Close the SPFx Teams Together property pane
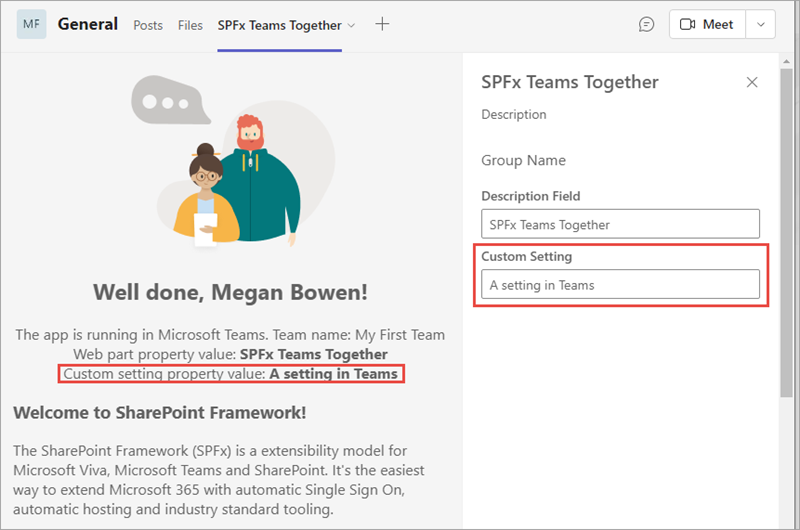Screen dimensions: 800x530 pos(752,82)
